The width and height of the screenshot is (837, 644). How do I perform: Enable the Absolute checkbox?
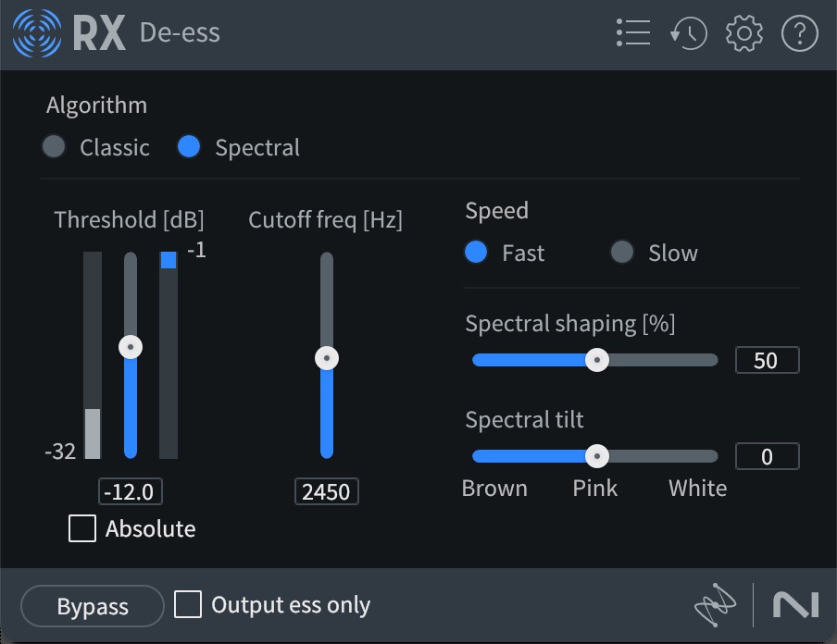[x=82, y=528]
